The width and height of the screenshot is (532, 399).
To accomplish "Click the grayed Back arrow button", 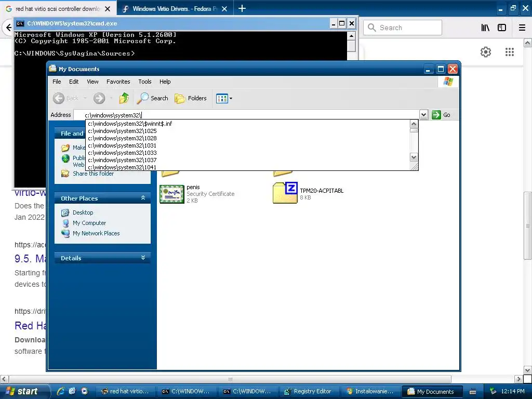I will (x=58, y=98).
